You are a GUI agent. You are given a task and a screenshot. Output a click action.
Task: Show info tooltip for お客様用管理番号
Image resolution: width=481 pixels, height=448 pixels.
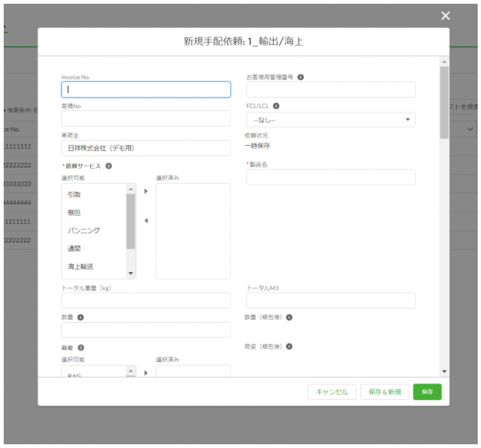click(301, 77)
